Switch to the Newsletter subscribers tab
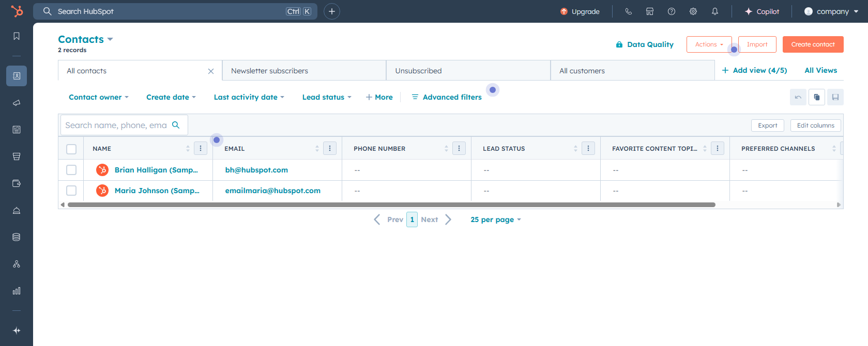The image size is (868, 346). point(304,71)
